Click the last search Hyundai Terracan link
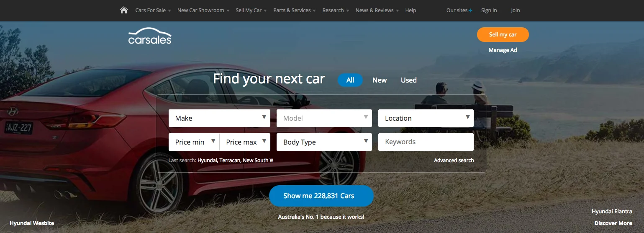 (236, 161)
